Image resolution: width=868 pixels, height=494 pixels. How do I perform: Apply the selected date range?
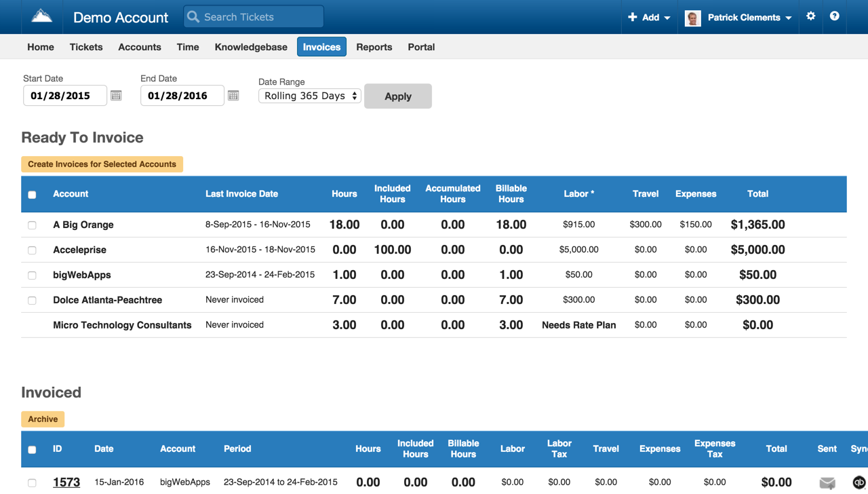click(x=397, y=96)
